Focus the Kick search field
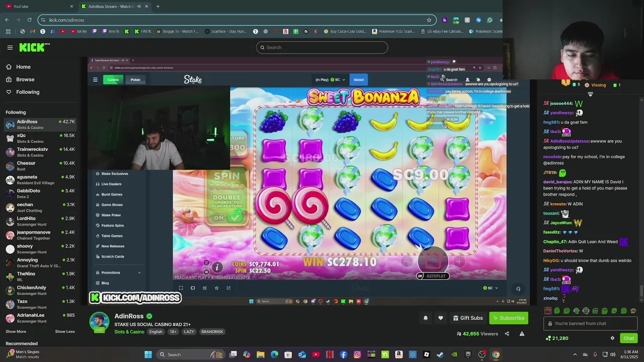The height and width of the screenshot is (362, 644). pyautogui.click(x=322, y=47)
